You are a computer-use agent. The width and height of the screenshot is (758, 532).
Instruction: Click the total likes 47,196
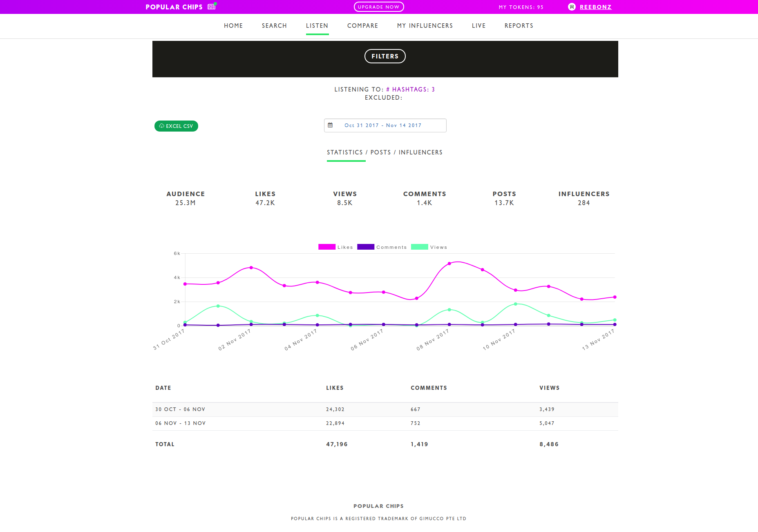[337, 444]
